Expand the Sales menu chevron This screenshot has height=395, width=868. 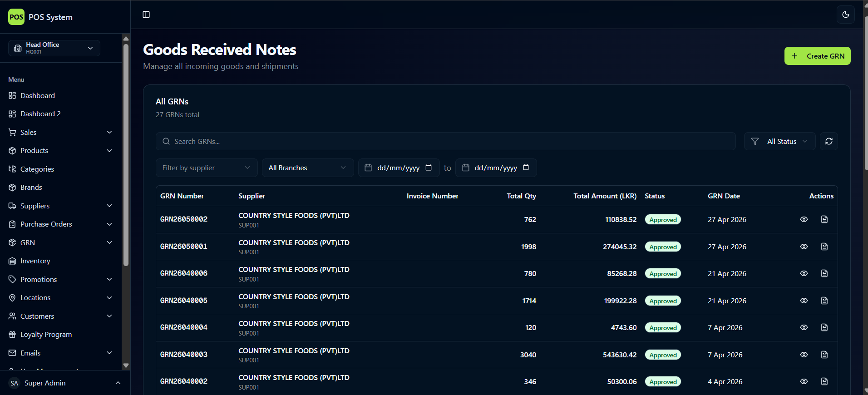point(109,132)
